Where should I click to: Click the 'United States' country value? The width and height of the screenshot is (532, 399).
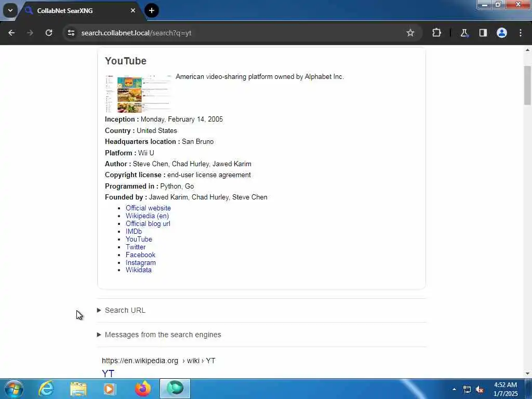click(157, 130)
